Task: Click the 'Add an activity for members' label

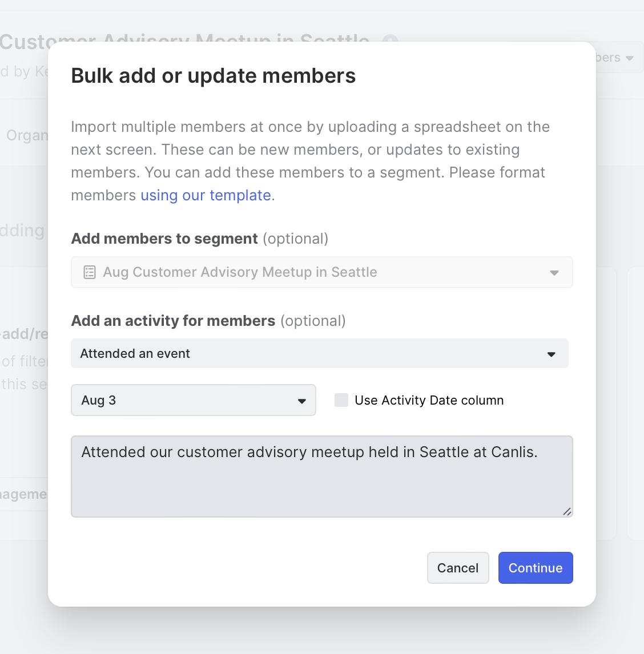Action: (173, 321)
